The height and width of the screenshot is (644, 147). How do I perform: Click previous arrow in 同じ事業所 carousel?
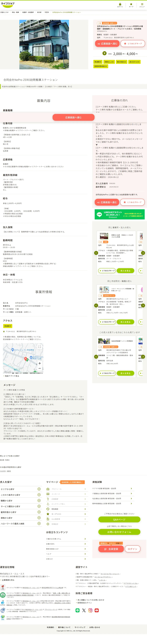(96, 253)
